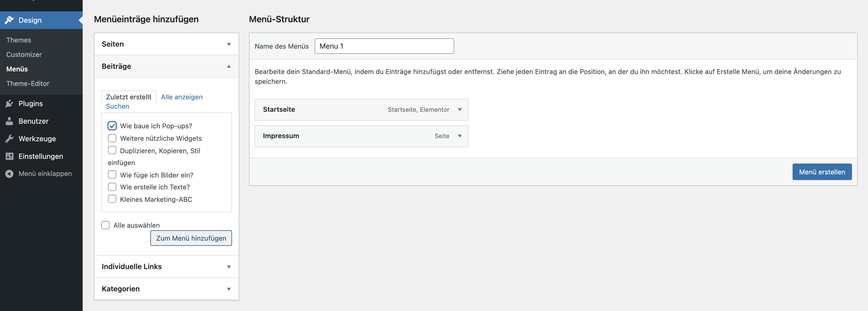Expand the Kategorien panel arrow
Viewport: 868px width, 311px height.
coord(229,289)
